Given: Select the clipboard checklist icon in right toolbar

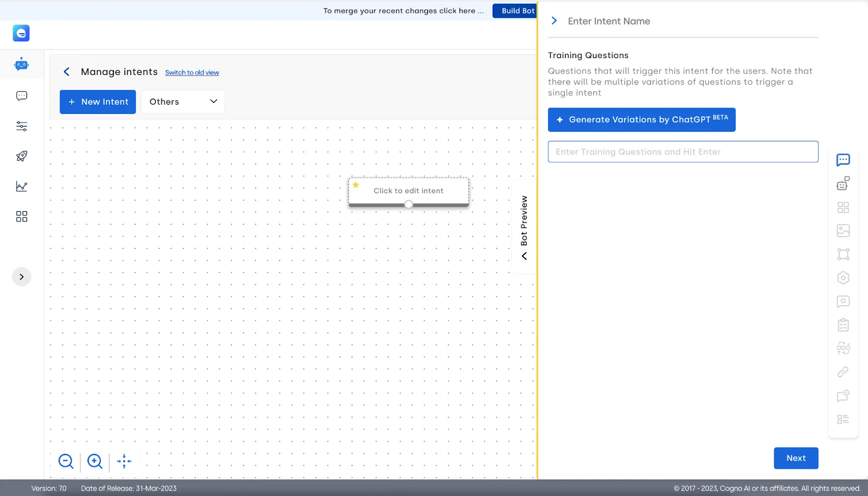Looking at the screenshot, I should pos(843,325).
